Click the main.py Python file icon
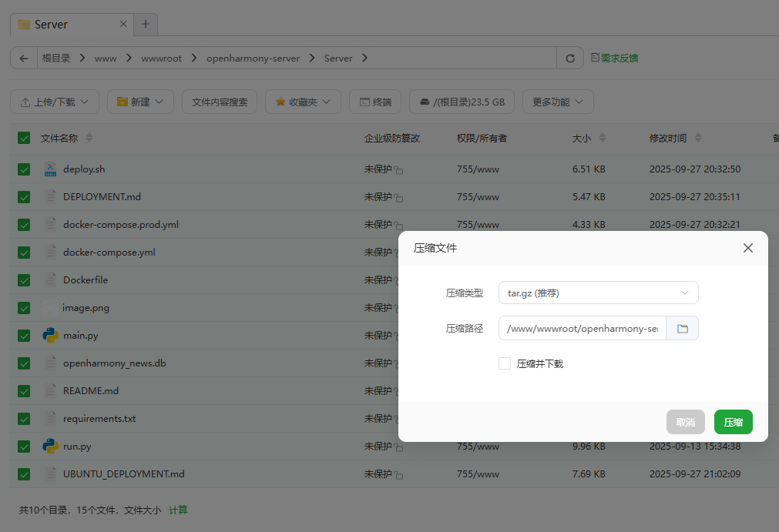 point(51,336)
